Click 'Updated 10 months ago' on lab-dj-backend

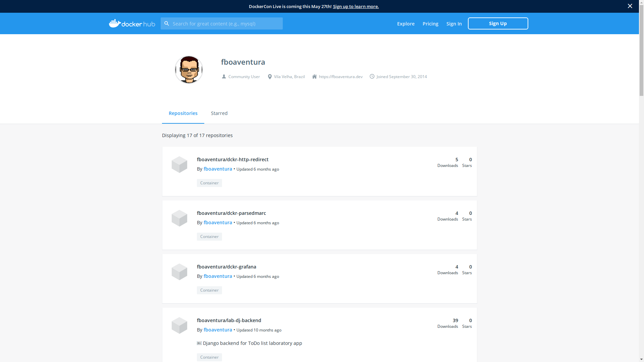coord(259,330)
